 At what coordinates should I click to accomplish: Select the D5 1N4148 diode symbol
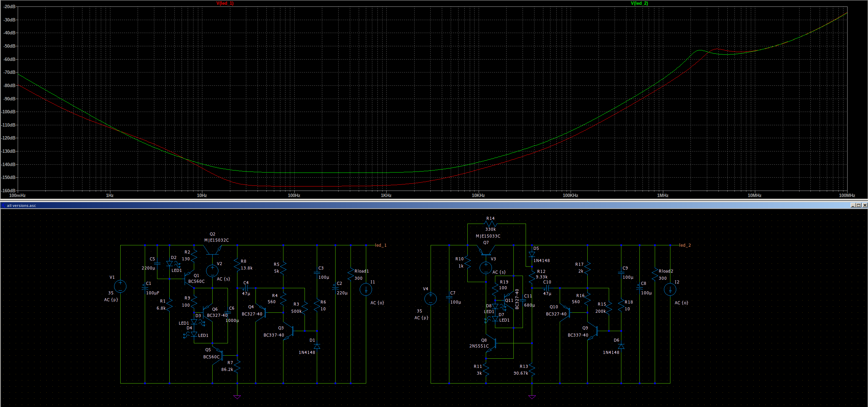(532, 254)
